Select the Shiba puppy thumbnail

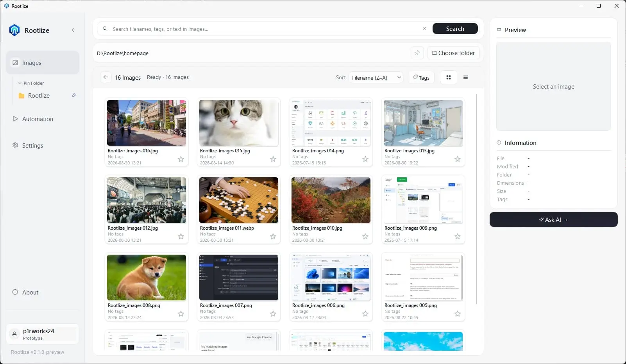pyautogui.click(x=147, y=277)
